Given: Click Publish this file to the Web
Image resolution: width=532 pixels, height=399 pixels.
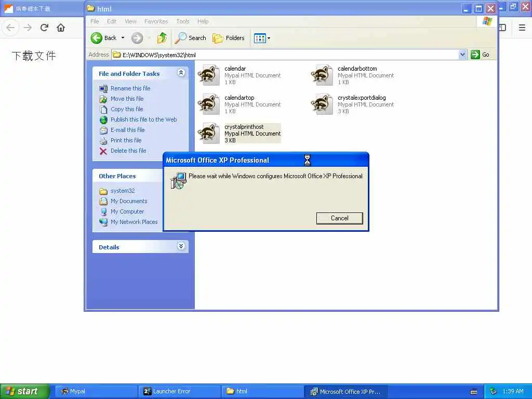Looking at the screenshot, I should [x=143, y=119].
